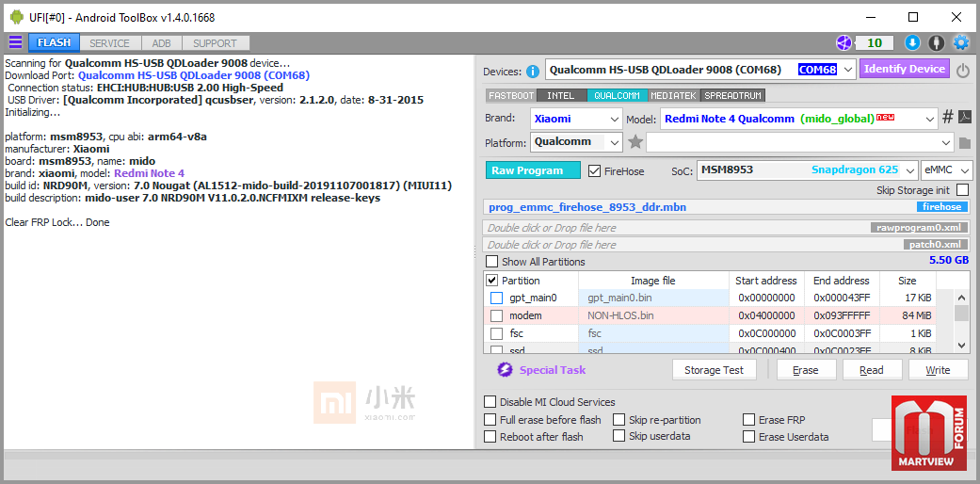The image size is (980, 484).
Task: Click the Special Task link
Action: click(553, 370)
